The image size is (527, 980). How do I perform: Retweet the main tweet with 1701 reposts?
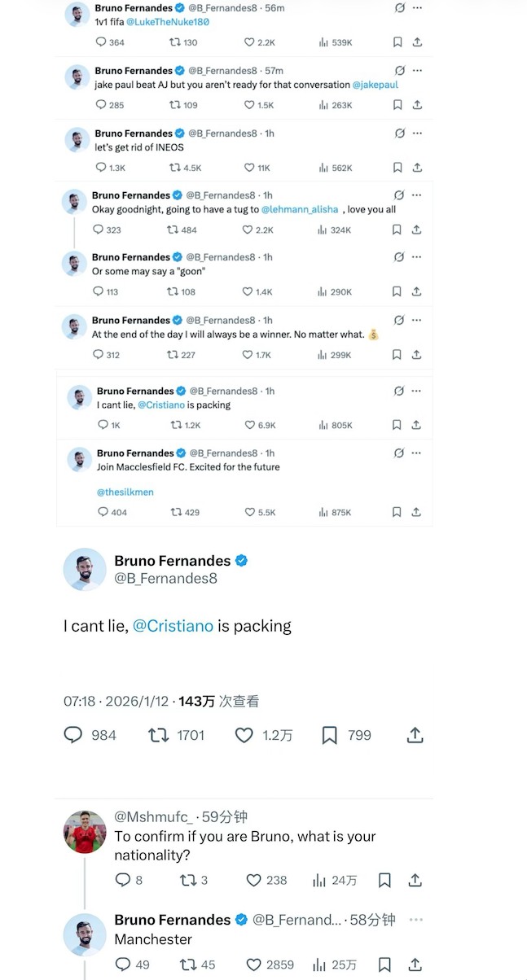pyautogui.click(x=159, y=735)
